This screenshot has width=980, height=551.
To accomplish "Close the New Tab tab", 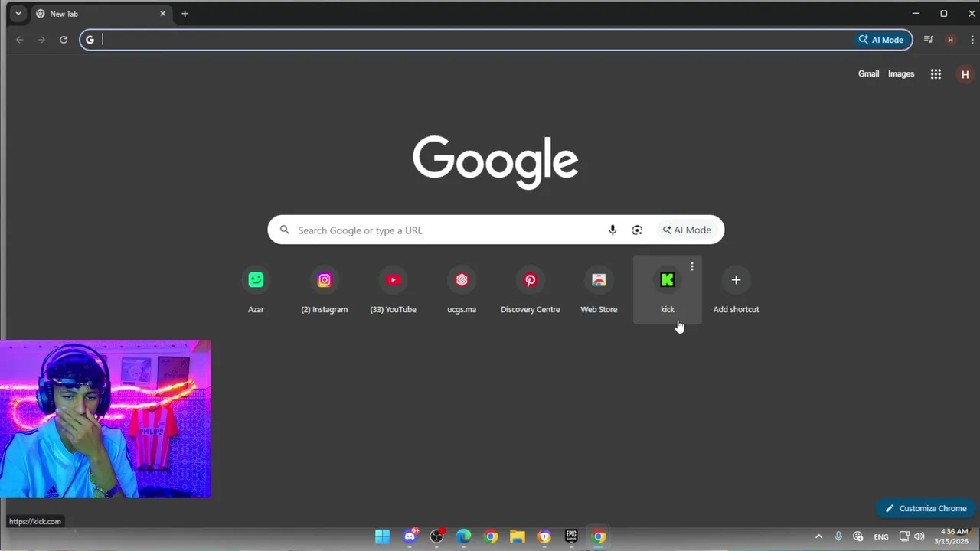I will 162,14.
